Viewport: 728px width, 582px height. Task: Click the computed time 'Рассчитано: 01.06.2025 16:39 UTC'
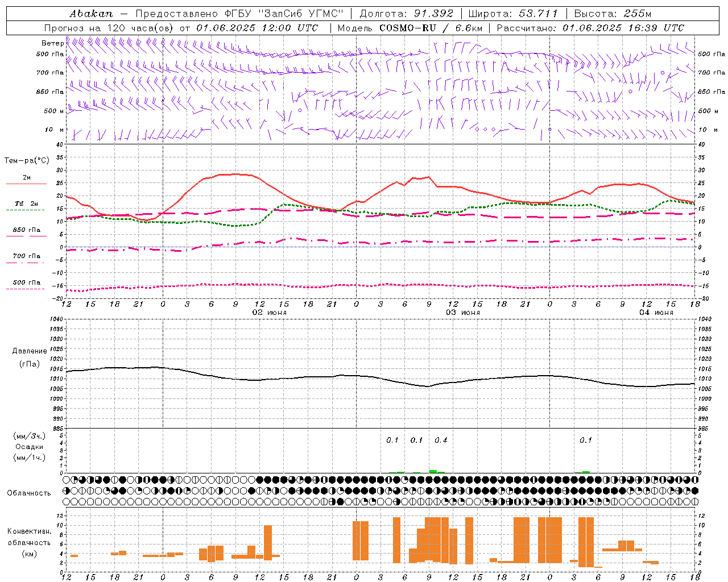(590, 28)
